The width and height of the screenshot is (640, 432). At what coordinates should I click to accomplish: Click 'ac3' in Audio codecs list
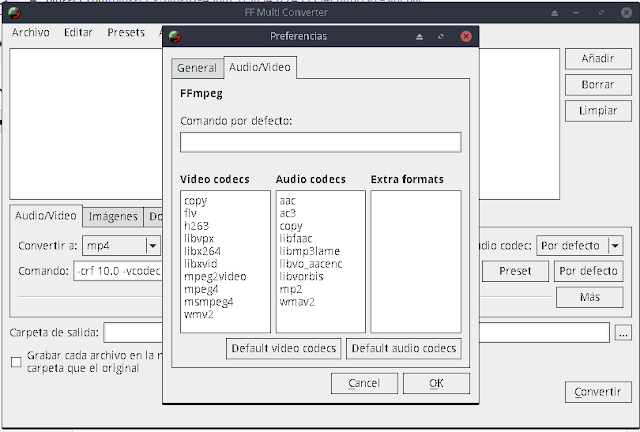click(x=287, y=213)
